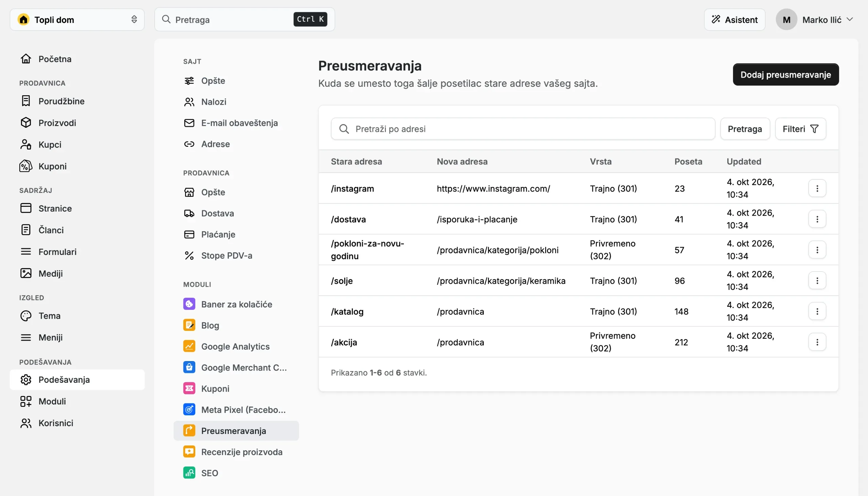Select the Blog module icon
The width and height of the screenshot is (868, 496).
pos(189,325)
